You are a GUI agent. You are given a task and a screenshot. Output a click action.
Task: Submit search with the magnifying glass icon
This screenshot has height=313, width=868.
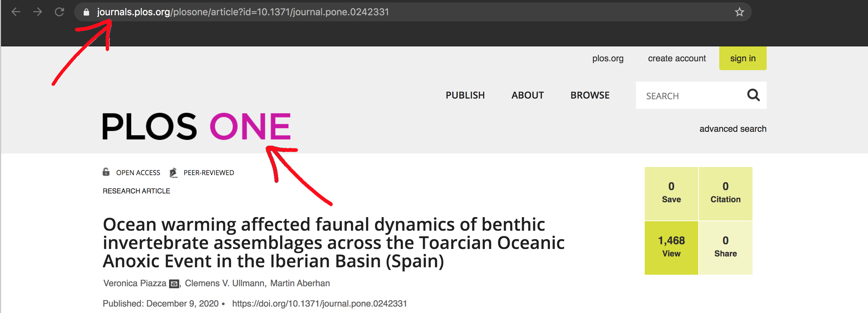pos(753,95)
